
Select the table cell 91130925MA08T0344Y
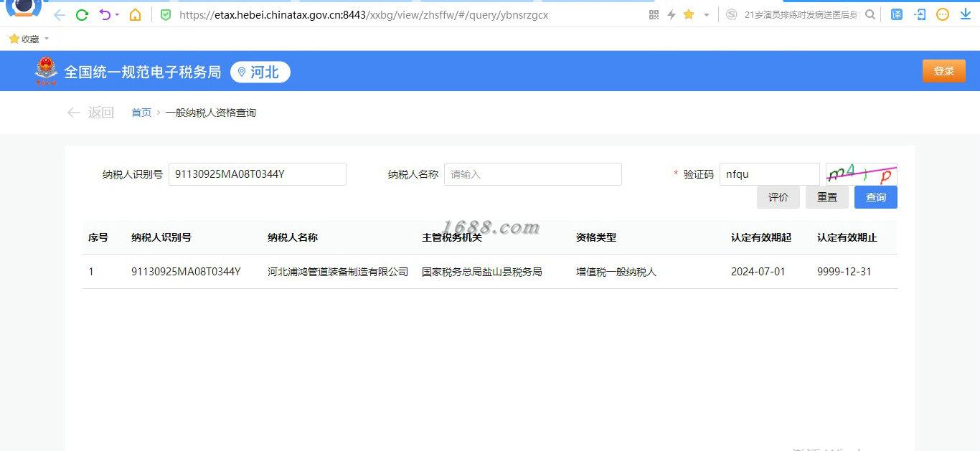pos(186,272)
